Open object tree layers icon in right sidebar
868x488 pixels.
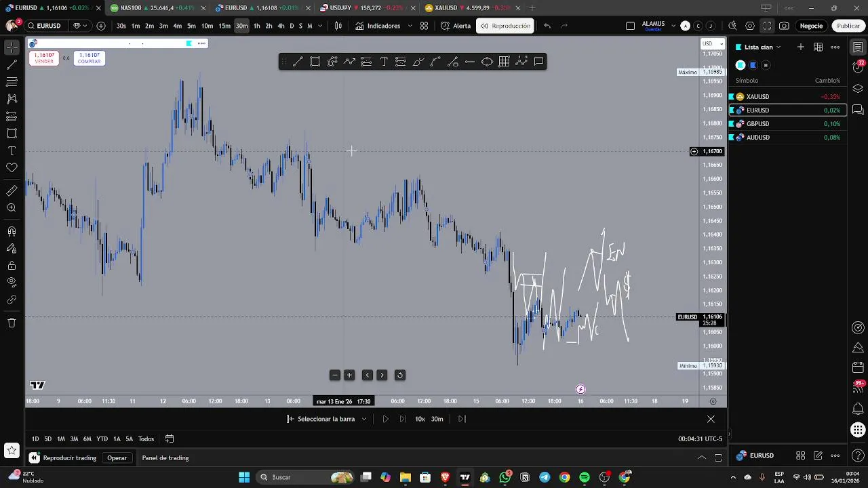[858, 89]
